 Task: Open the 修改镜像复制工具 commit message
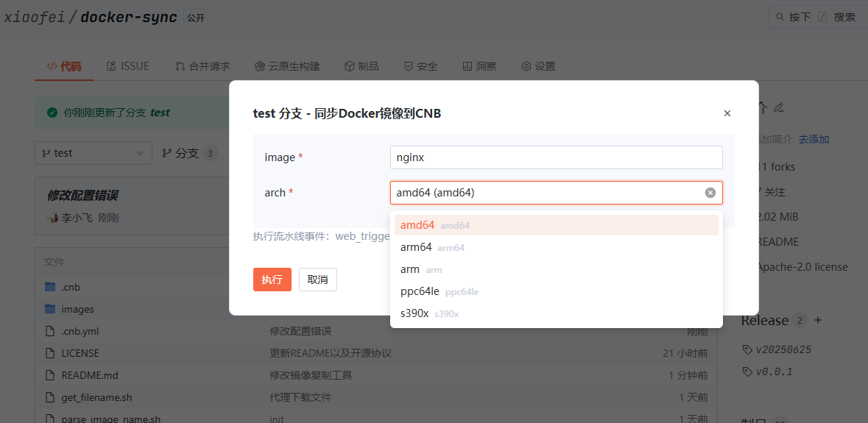click(x=311, y=375)
